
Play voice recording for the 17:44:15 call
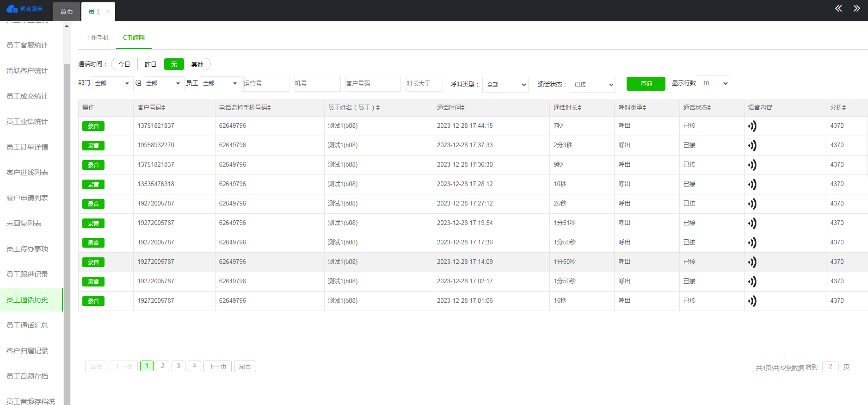click(752, 126)
